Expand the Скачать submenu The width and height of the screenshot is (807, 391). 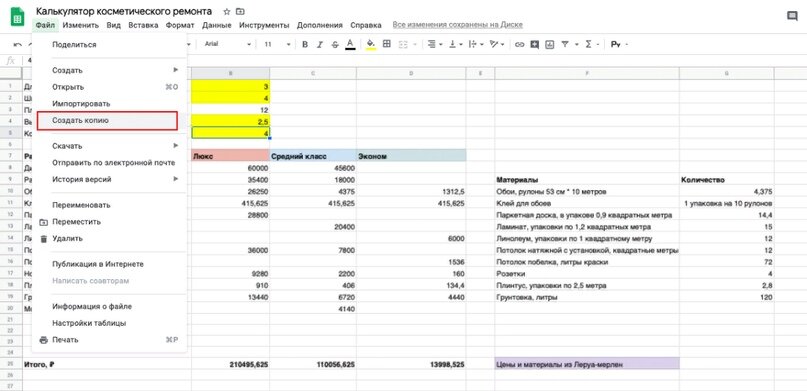click(109, 146)
